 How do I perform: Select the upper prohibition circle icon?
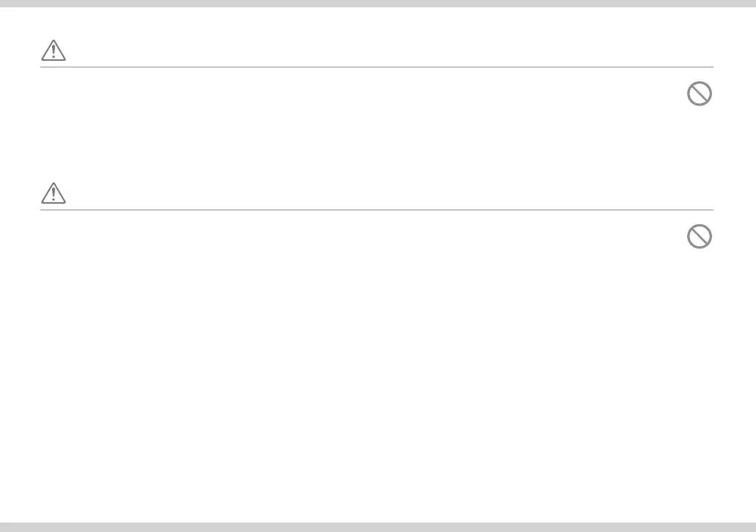click(699, 94)
